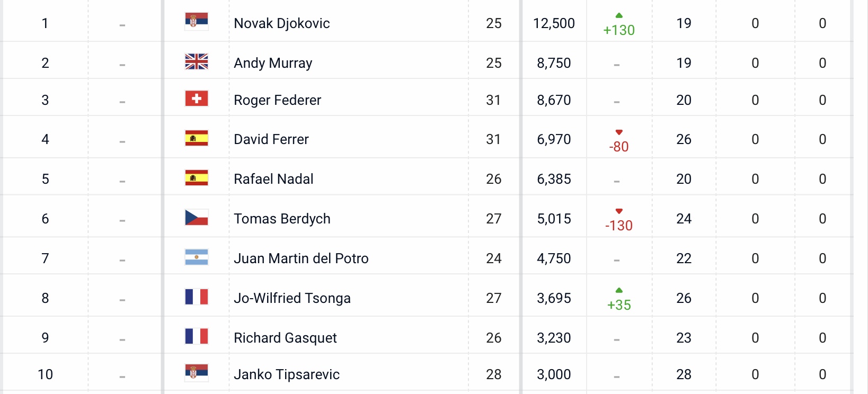Click the green +35 points change for Tsonga
Viewport: 868px width, 394px height.
click(x=619, y=305)
